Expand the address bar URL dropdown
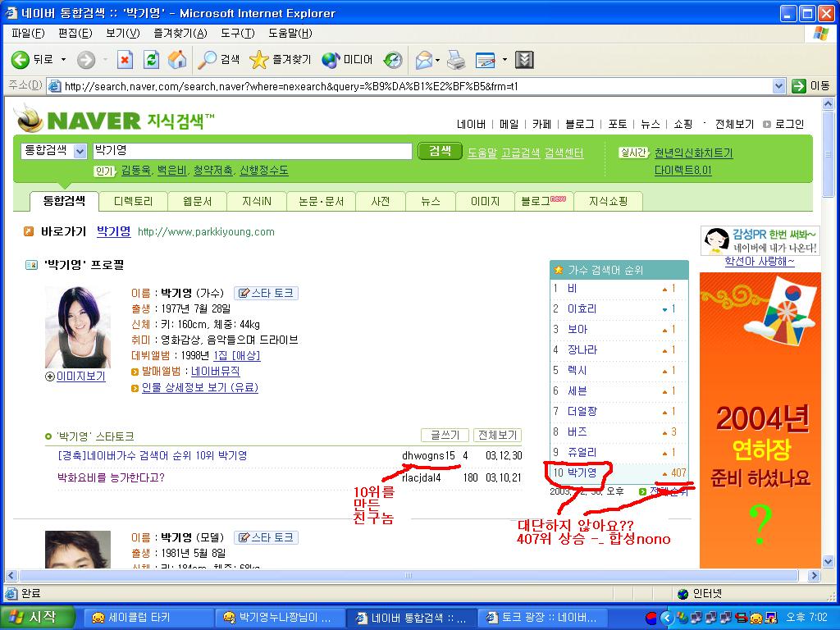The width and height of the screenshot is (840, 630). (x=779, y=85)
